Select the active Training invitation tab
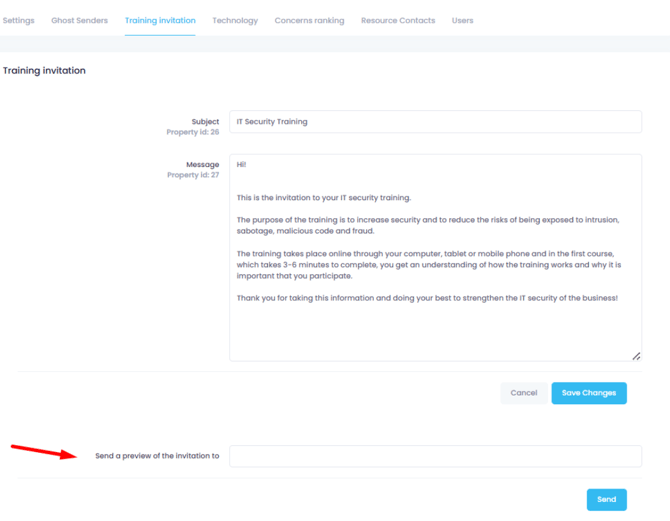 (x=160, y=20)
